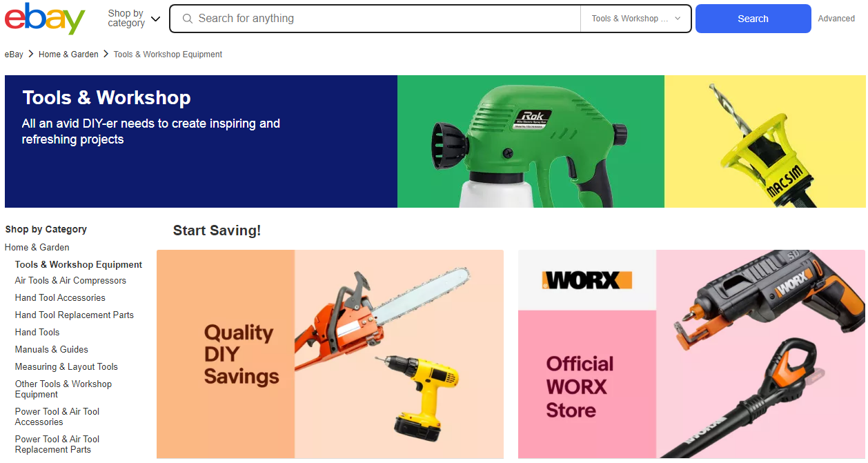The width and height of the screenshot is (868, 463).
Task: Click the blue Search button
Action: click(753, 19)
